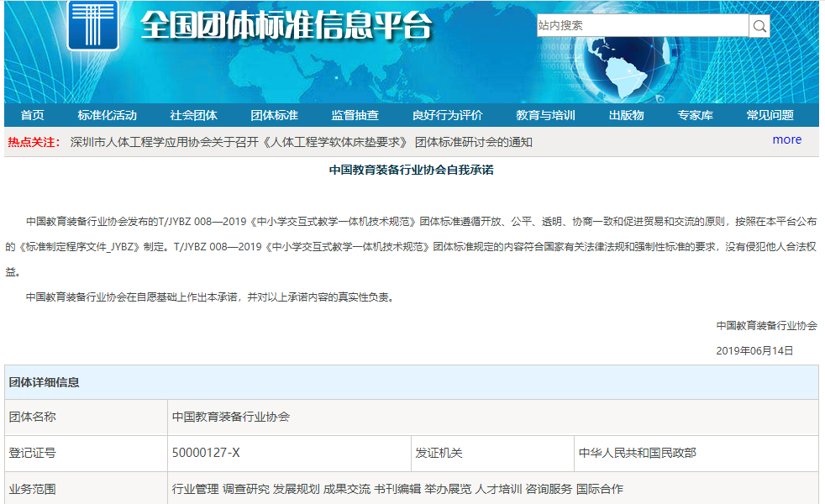Open the 首页 menu item

(33, 115)
